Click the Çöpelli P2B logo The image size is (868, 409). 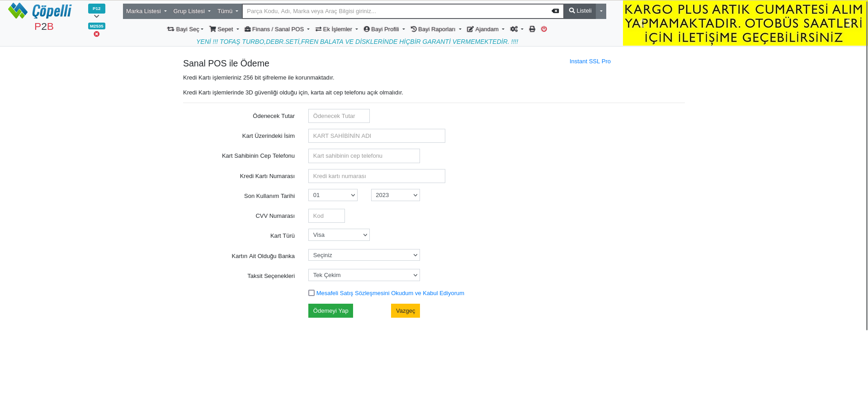click(40, 17)
